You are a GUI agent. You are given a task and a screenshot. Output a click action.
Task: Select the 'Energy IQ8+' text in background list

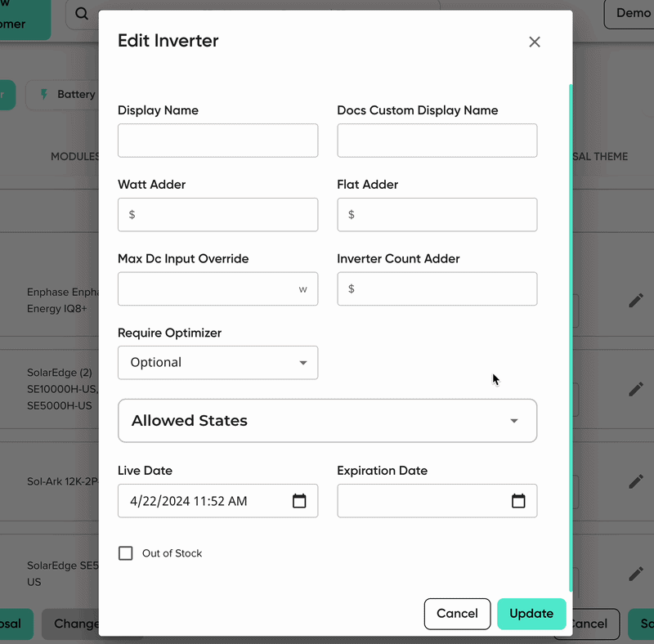pyautogui.click(x=57, y=309)
